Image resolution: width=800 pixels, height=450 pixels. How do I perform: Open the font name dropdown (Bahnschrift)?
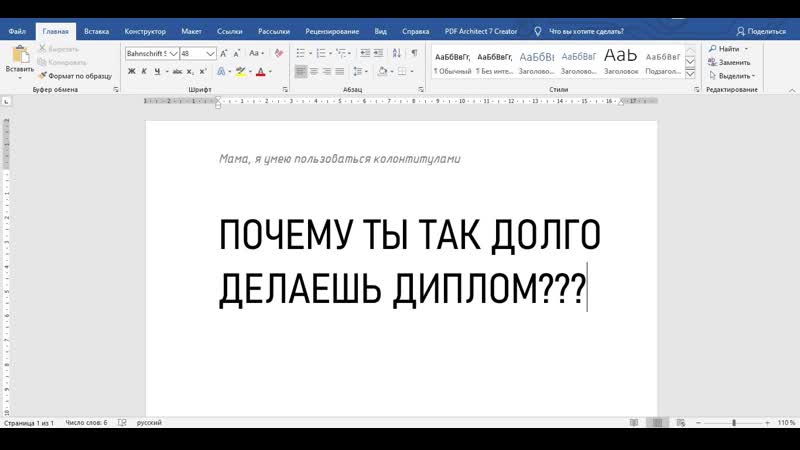[x=173, y=54]
